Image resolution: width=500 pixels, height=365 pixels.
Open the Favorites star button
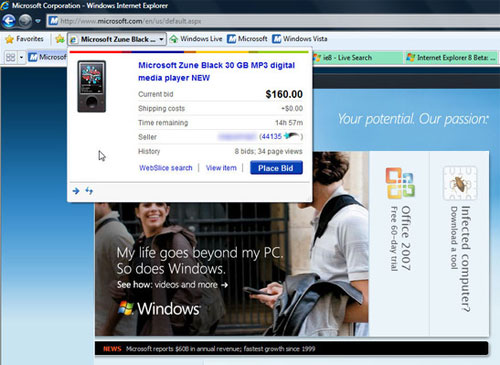(x=25, y=39)
